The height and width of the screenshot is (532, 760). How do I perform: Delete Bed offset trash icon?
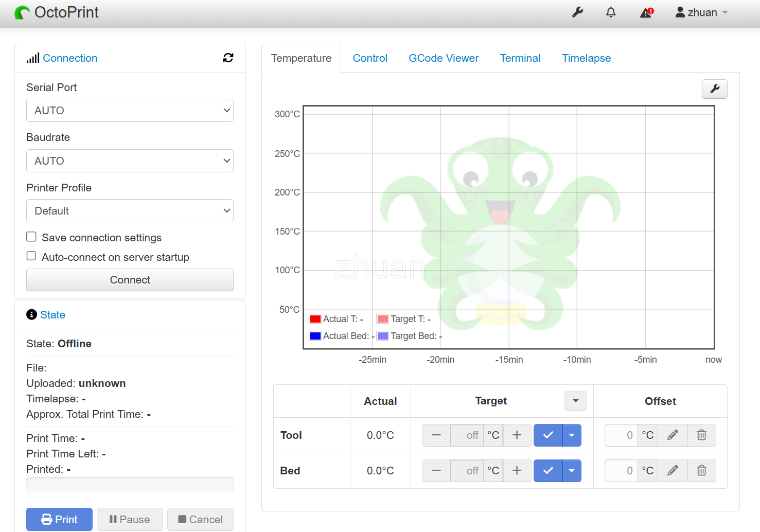click(x=701, y=471)
